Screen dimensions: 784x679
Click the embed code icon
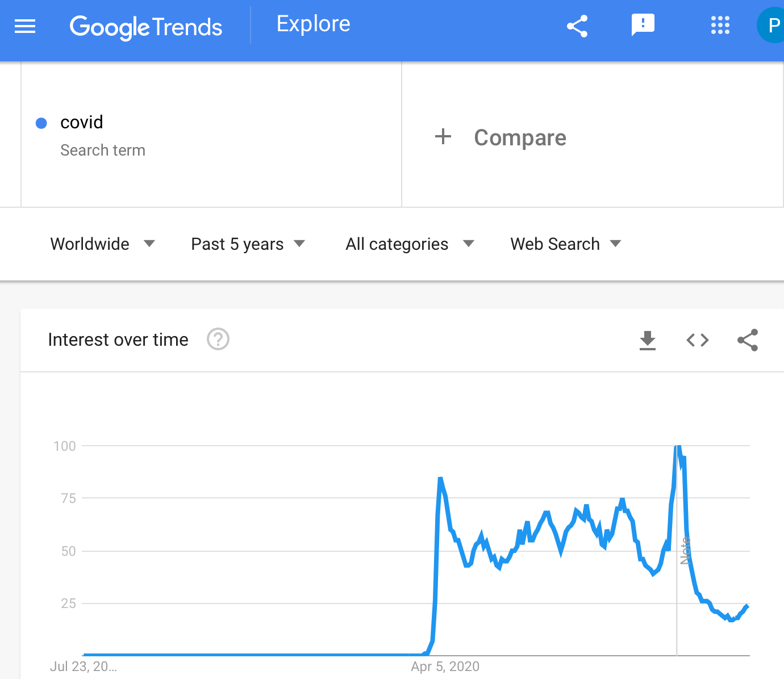tap(698, 340)
